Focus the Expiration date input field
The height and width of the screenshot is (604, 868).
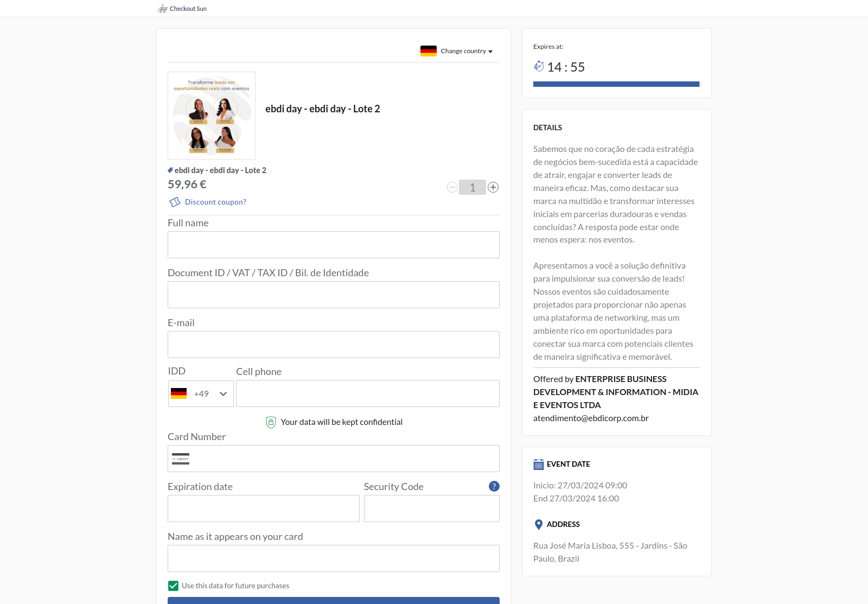[x=264, y=508]
